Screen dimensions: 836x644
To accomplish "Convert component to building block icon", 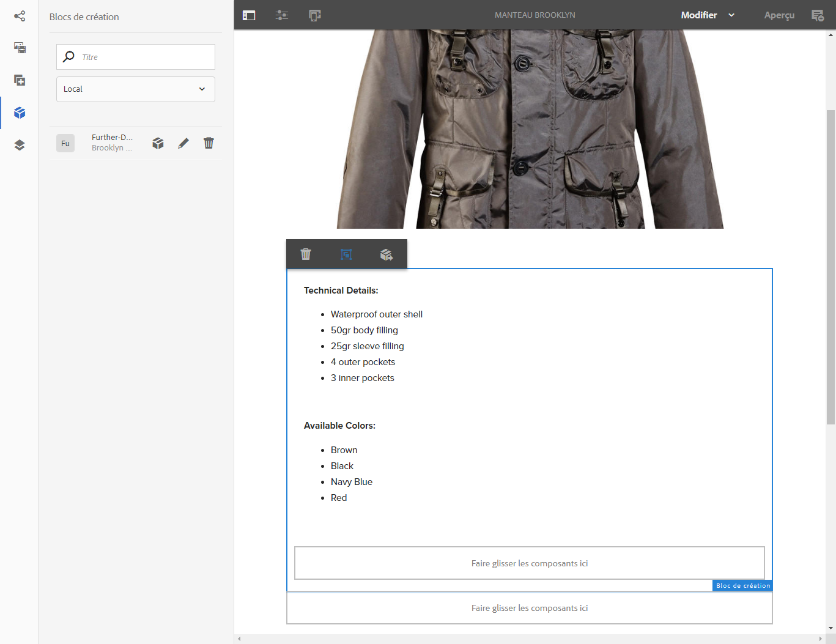I will 386,254.
